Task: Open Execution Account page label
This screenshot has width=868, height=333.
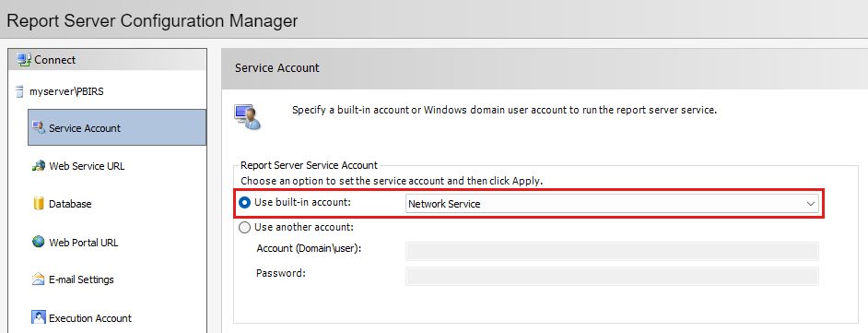Action: (x=90, y=318)
